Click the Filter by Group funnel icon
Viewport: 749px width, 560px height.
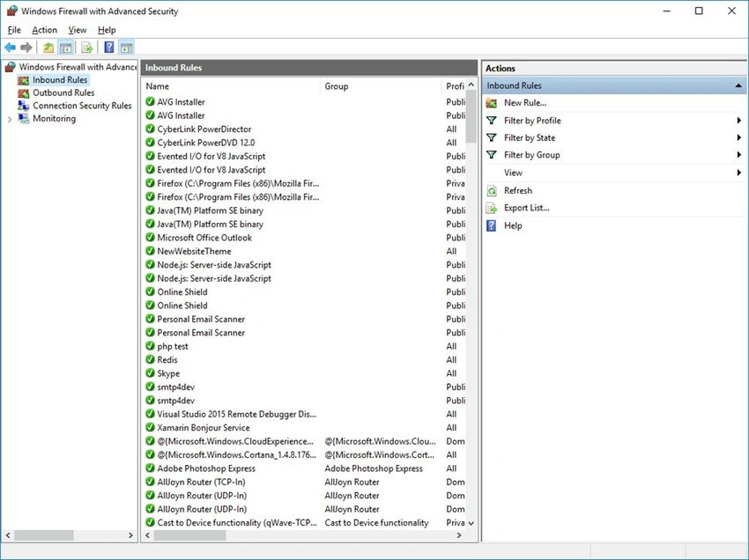(492, 155)
